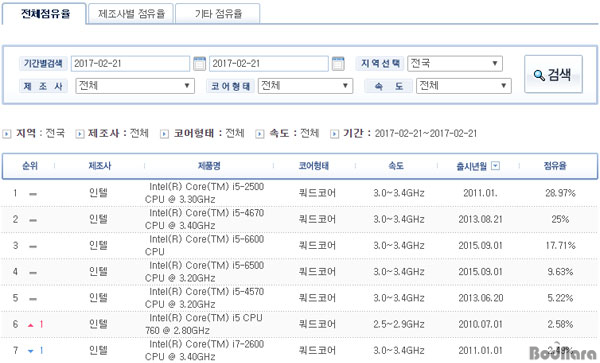Select the i5 CPU 760 @ 2.80GHz product name
The width and height of the screenshot is (600, 363).
[204, 324]
